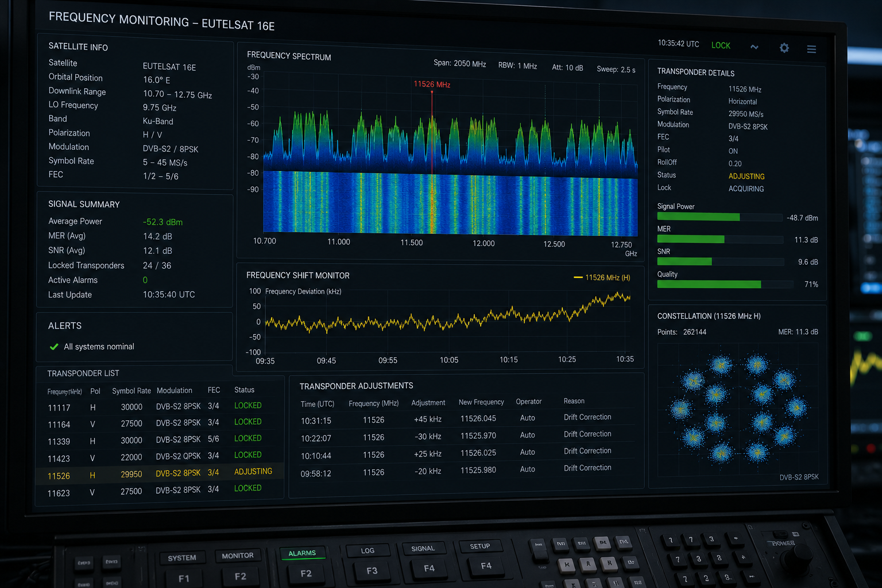This screenshot has width=882, height=588.
Task: Sort by the Modulation column header
Action: pos(175,390)
